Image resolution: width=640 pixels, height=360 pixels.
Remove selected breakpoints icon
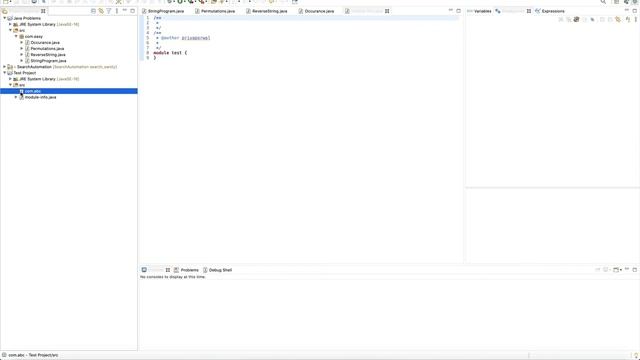tap(561, 19)
